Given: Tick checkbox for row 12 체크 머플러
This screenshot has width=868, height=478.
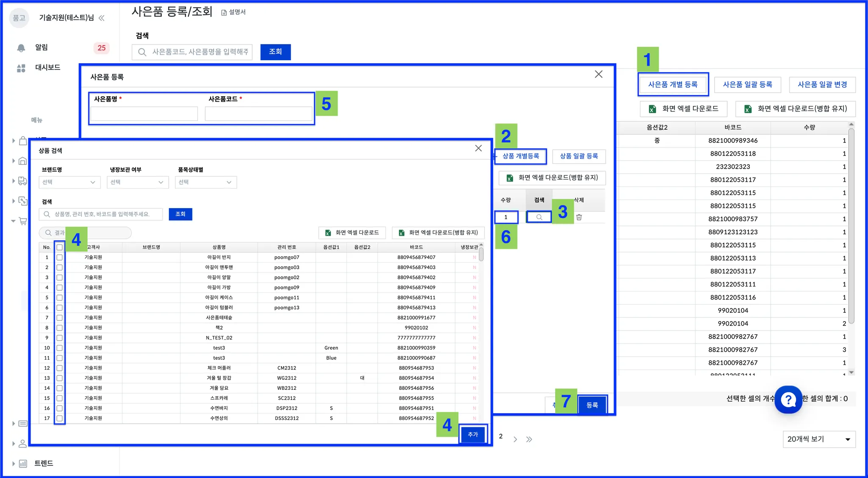Looking at the screenshot, I should 59,368.
